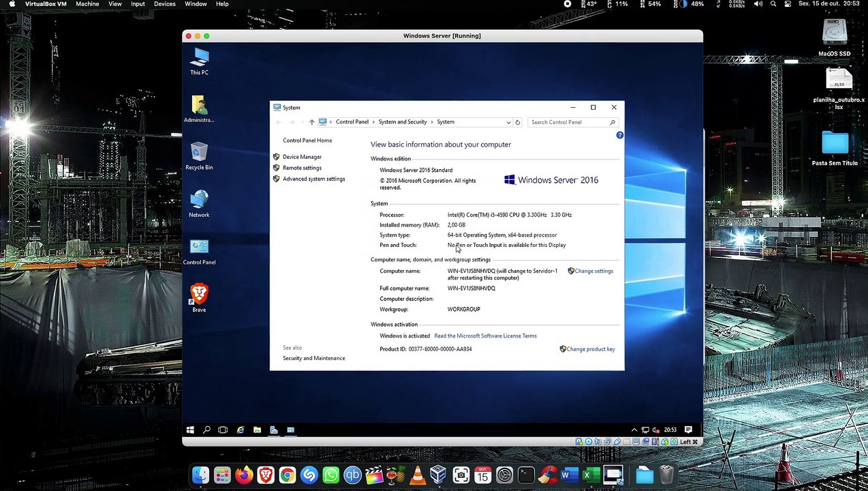Viewport: 868px width, 491px height.
Task: Open File Explorer from the taskbar
Action: tap(257, 430)
